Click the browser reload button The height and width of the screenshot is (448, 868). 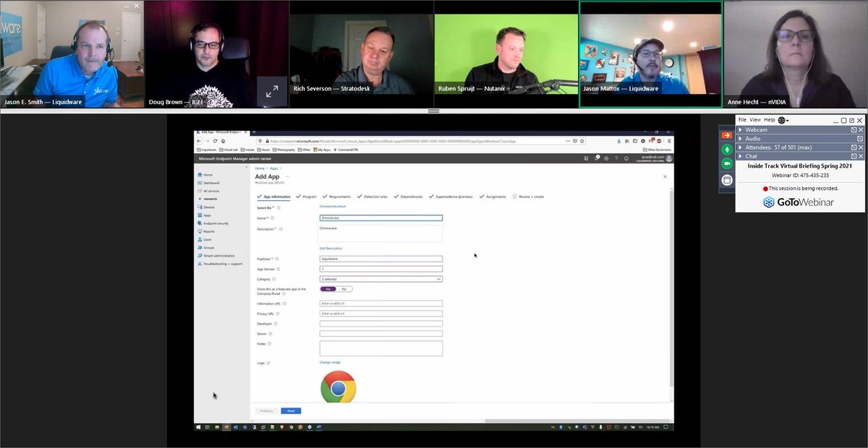pyautogui.click(x=215, y=141)
